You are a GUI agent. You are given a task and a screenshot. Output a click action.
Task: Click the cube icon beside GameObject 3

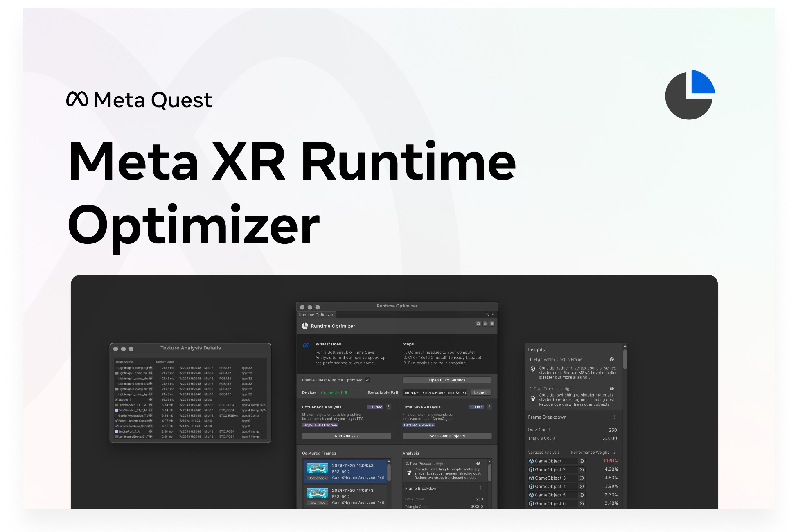pos(531,478)
